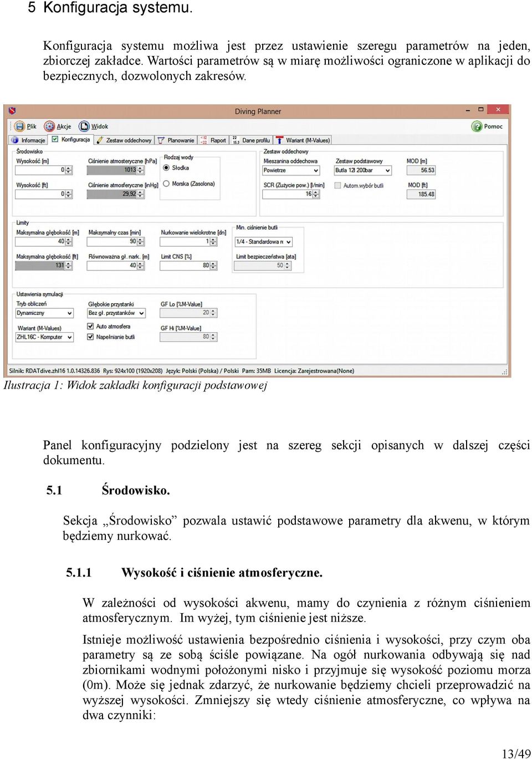Image resolution: width=532 pixels, height=759 pixels.
Task: Click the Pam: 35MB status entry
Action: coord(257,371)
